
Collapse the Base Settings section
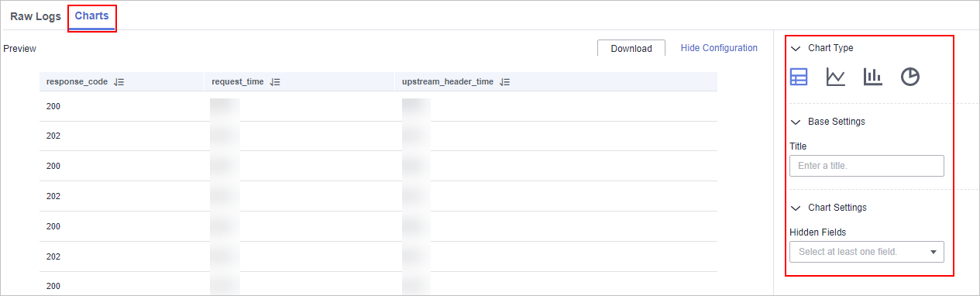(x=796, y=122)
